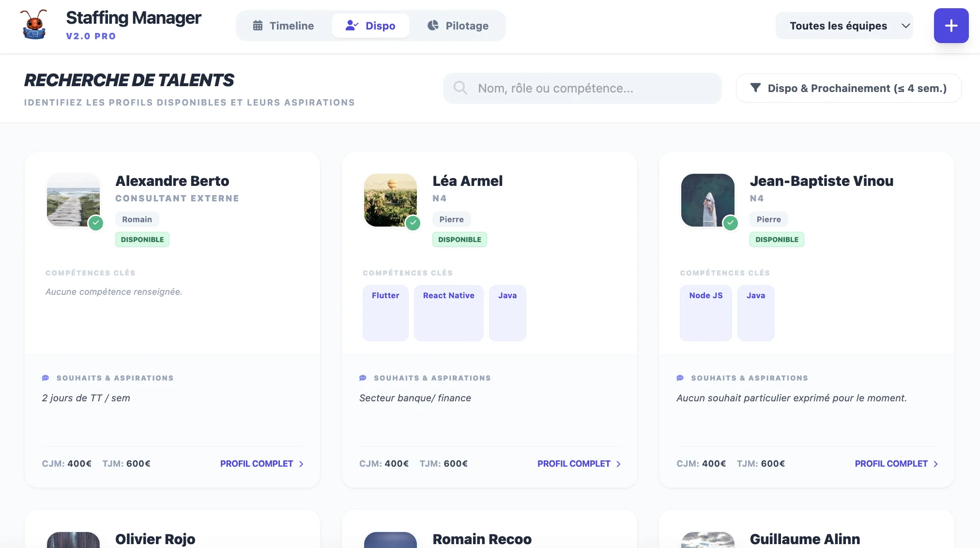The width and height of the screenshot is (980, 548).
Task: Open Alexandre Berto's Profil Complet link
Action: tap(257, 464)
